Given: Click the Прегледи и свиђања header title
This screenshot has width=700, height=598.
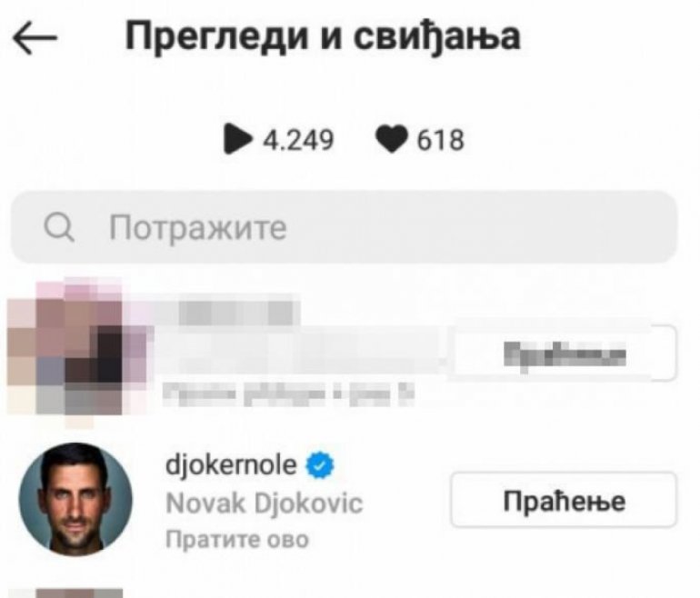Looking at the screenshot, I should [x=323, y=36].
